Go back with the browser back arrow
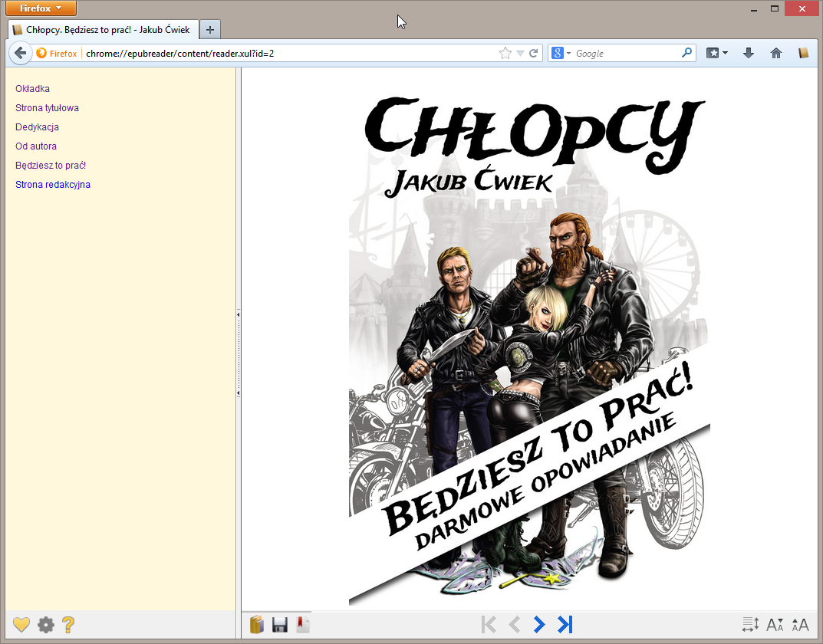 (21, 53)
